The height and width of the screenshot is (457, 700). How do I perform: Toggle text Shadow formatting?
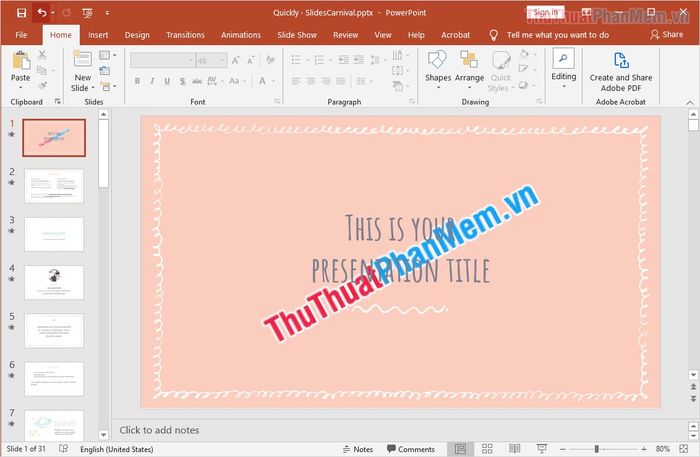[x=182, y=81]
